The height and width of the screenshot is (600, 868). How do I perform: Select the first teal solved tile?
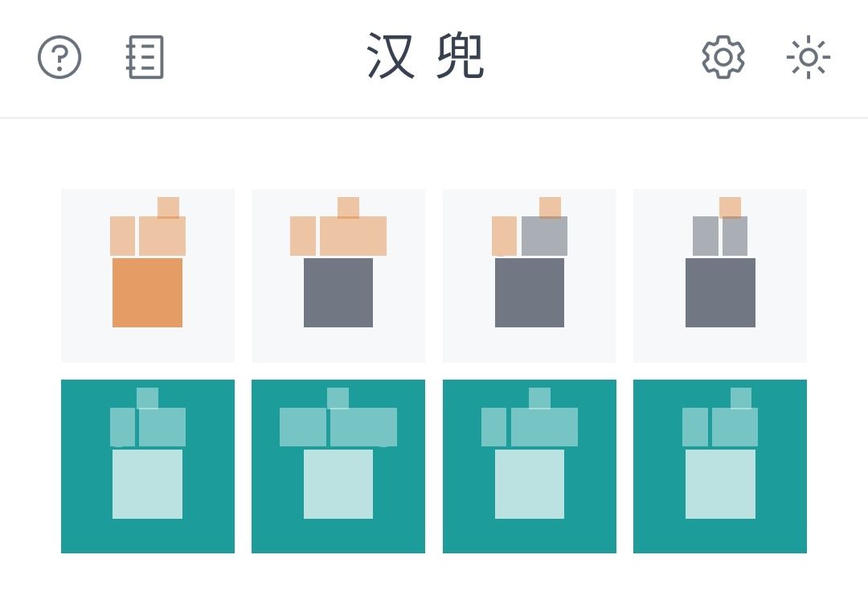pos(148,466)
